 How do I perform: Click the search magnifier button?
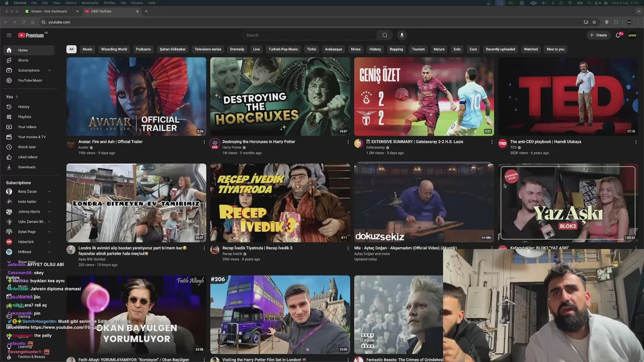pyautogui.click(x=385, y=35)
